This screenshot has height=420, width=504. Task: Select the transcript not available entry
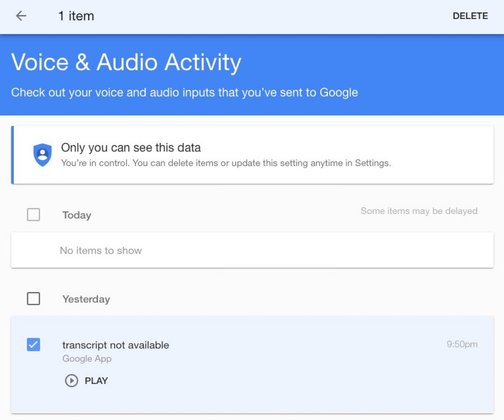[116, 345]
